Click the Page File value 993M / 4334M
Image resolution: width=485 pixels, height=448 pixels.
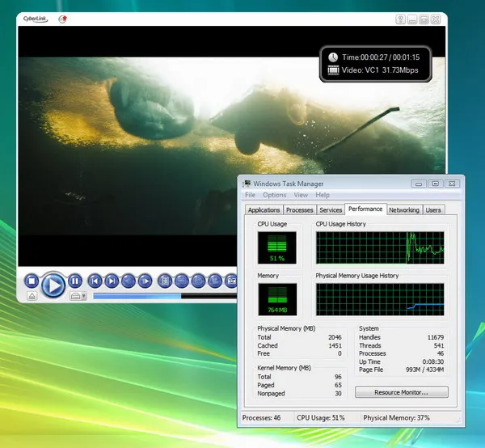coord(424,370)
